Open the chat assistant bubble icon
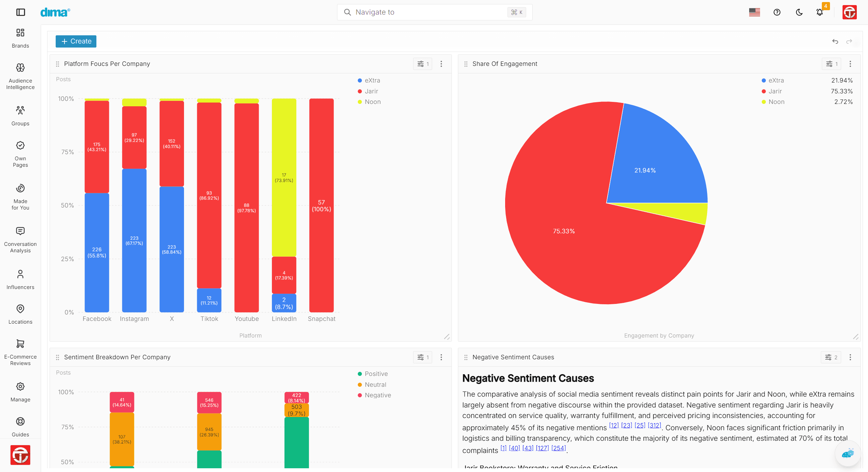The height and width of the screenshot is (472, 868). tap(848, 453)
